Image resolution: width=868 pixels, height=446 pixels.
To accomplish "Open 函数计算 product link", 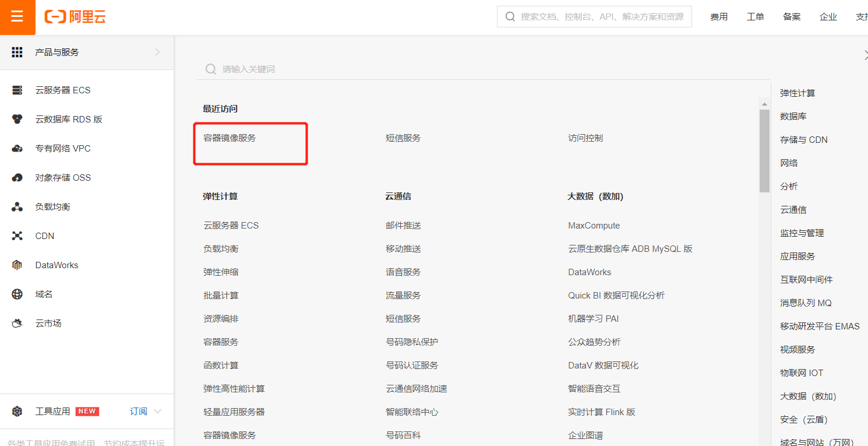I will [x=221, y=366].
